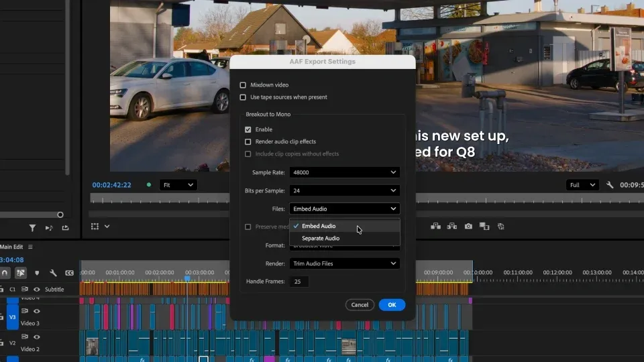Image resolution: width=644 pixels, height=362 pixels.
Task: Click the filter funnel icon
Action: pos(32,228)
